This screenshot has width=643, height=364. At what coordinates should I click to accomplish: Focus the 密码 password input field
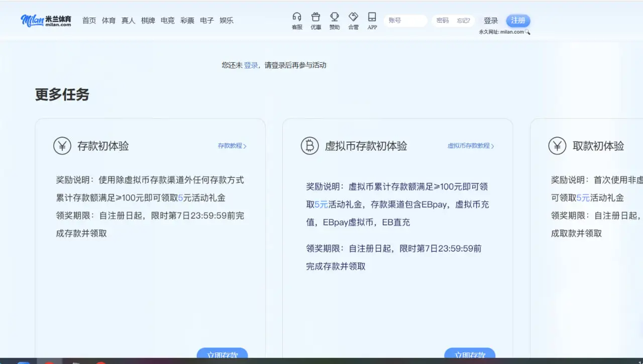click(x=443, y=21)
